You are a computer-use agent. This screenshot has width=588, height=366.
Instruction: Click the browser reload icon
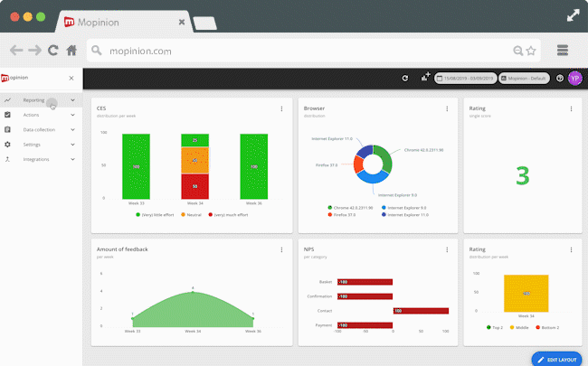coord(53,51)
